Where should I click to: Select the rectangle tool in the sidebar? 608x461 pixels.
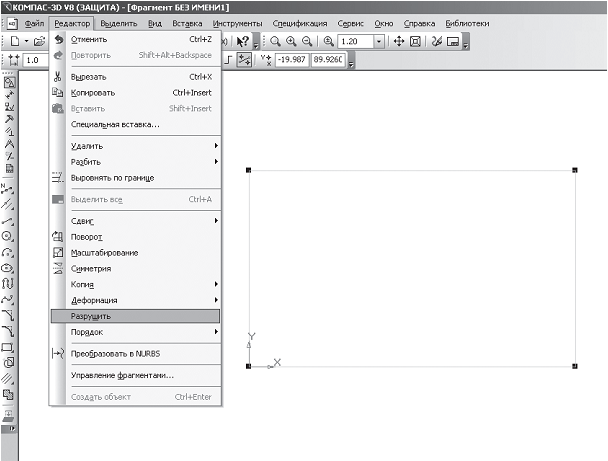pos(8,347)
